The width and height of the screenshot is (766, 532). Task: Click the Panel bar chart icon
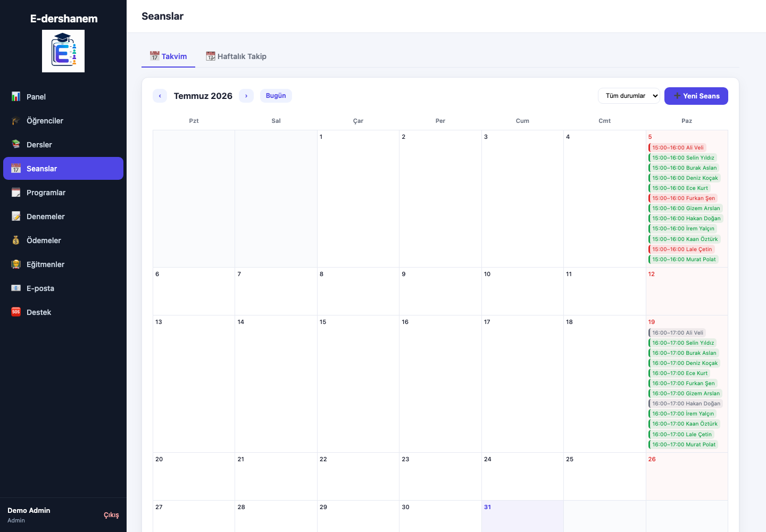click(16, 97)
